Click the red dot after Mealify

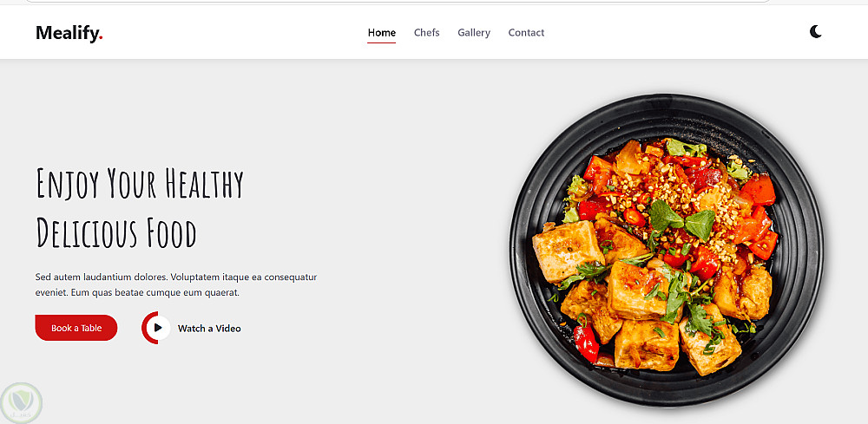coord(102,39)
